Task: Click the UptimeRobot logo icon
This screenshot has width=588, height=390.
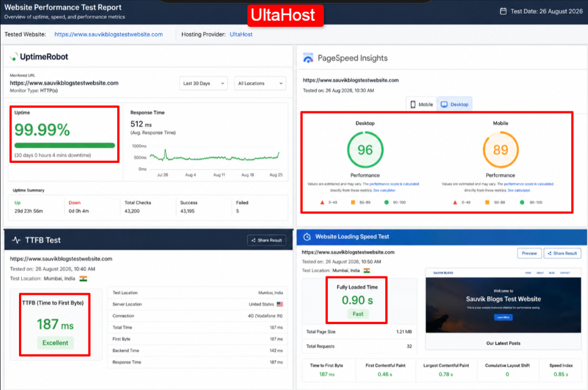Action: pyautogui.click(x=14, y=57)
